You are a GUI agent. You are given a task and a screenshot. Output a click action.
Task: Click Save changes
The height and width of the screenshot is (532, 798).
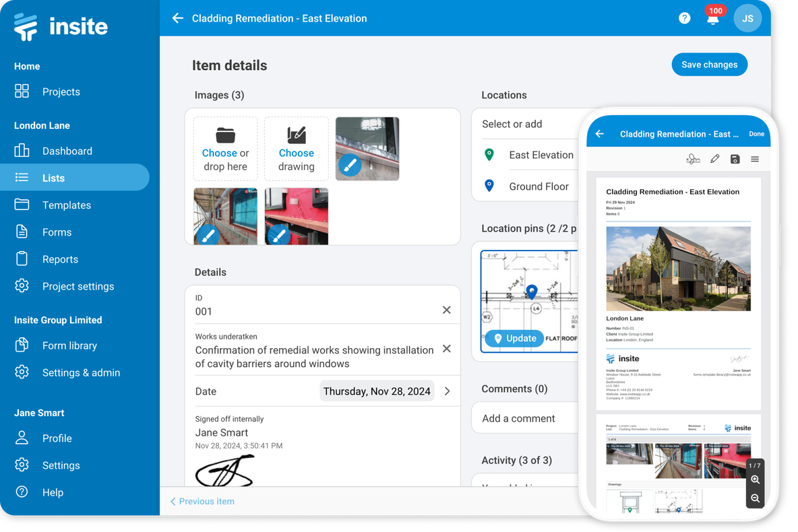coord(709,64)
